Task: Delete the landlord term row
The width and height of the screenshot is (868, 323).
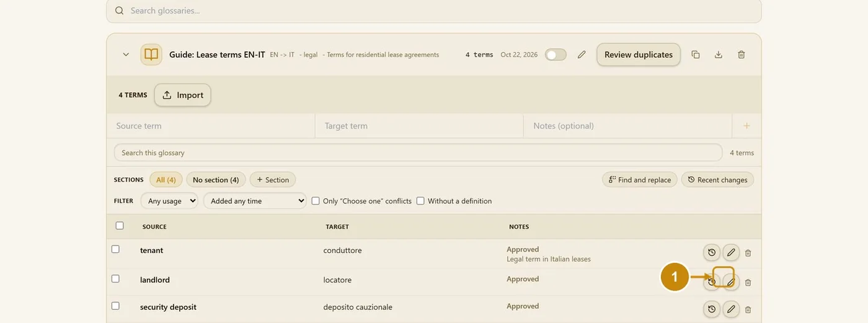Action: pyautogui.click(x=748, y=282)
